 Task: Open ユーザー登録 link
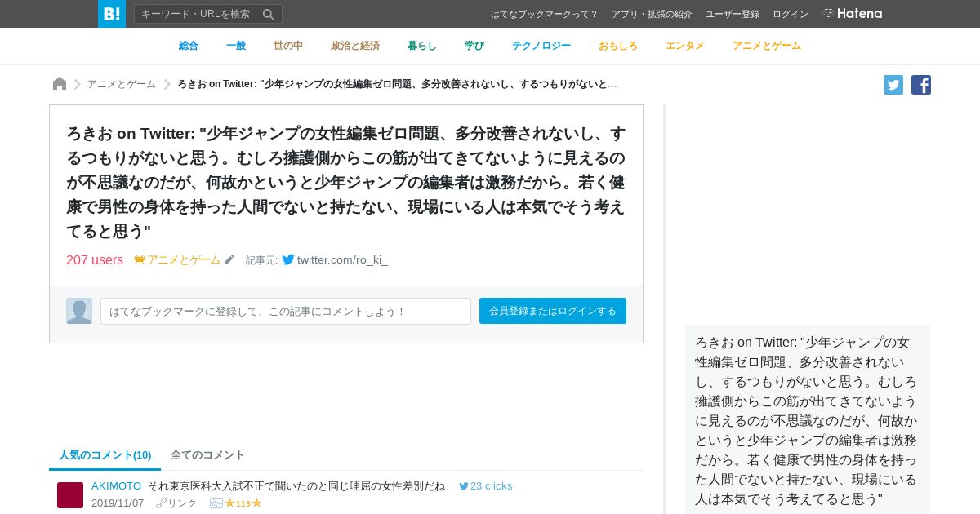733,14
